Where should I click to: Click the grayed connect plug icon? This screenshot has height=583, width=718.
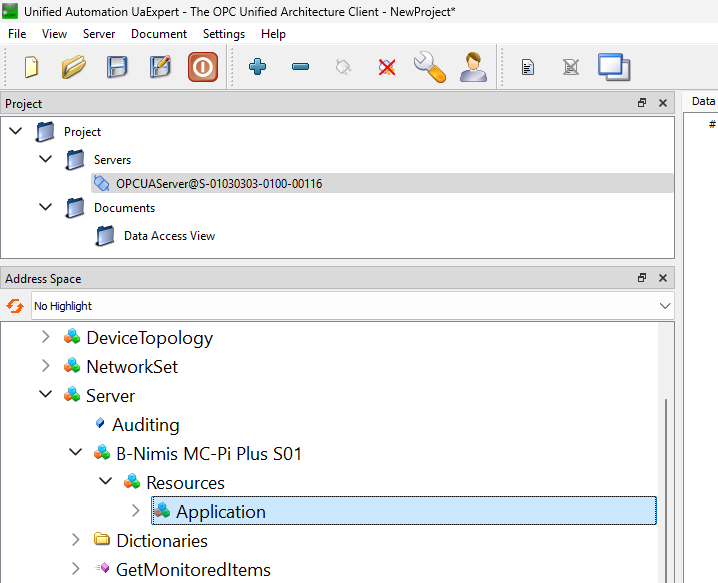[x=343, y=67]
